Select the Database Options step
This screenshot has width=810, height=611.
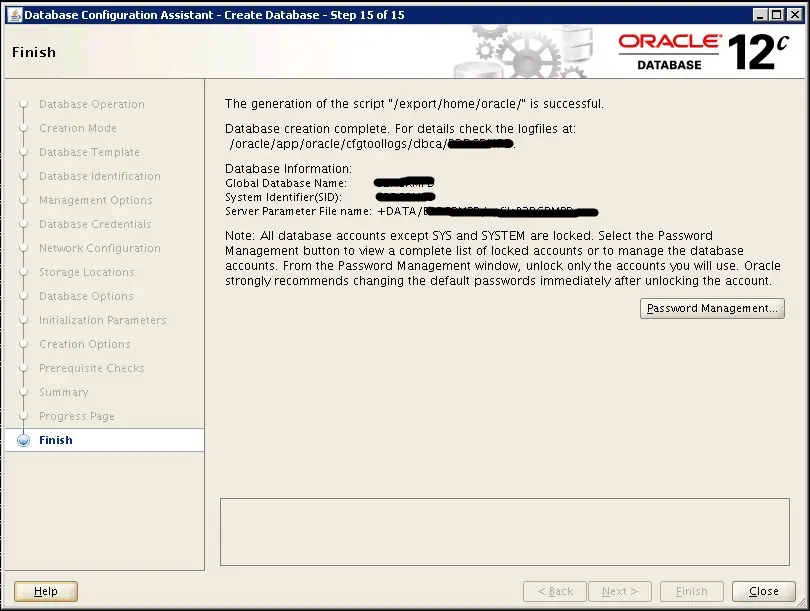pyautogui.click(x=86, y=296)
